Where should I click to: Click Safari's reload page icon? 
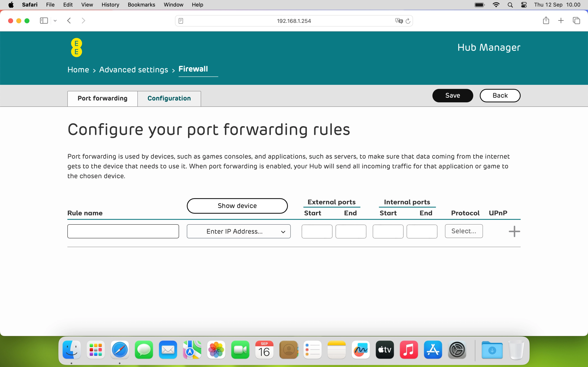click(408, 21)
